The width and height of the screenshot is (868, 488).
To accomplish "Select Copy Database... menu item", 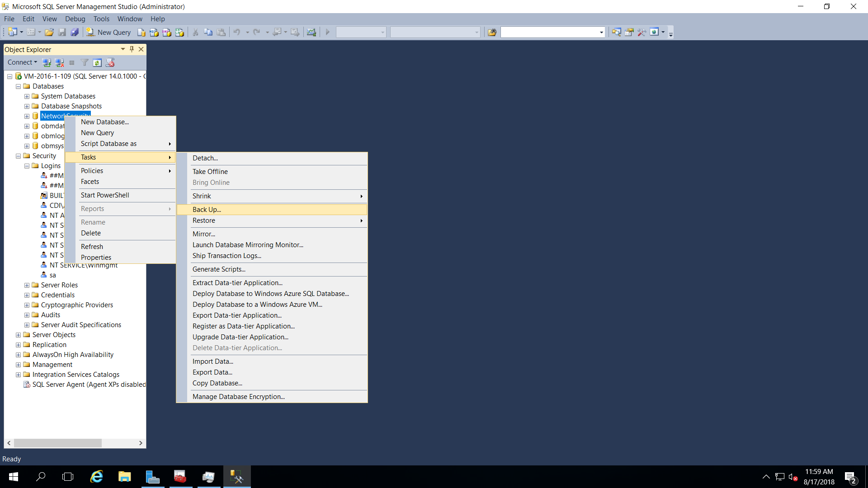I will (x=272, y=383).
